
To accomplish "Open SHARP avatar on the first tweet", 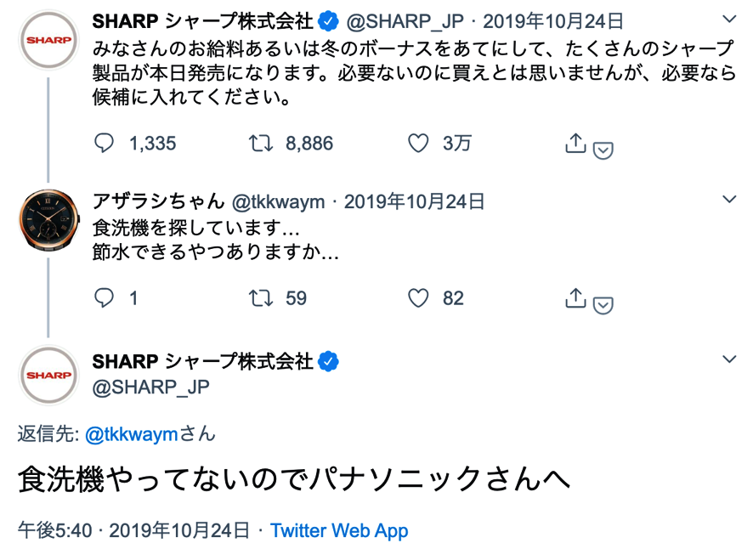I will 48,40.
